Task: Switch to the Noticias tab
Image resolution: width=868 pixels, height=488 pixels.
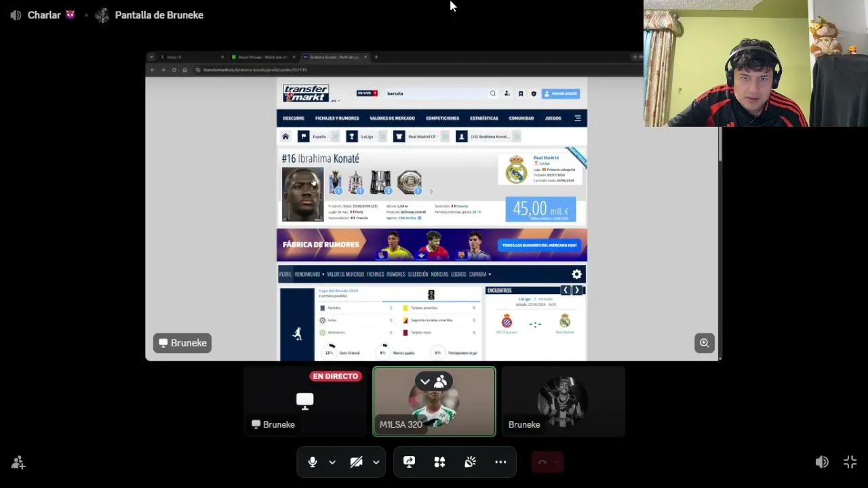Action: [439, 274]
